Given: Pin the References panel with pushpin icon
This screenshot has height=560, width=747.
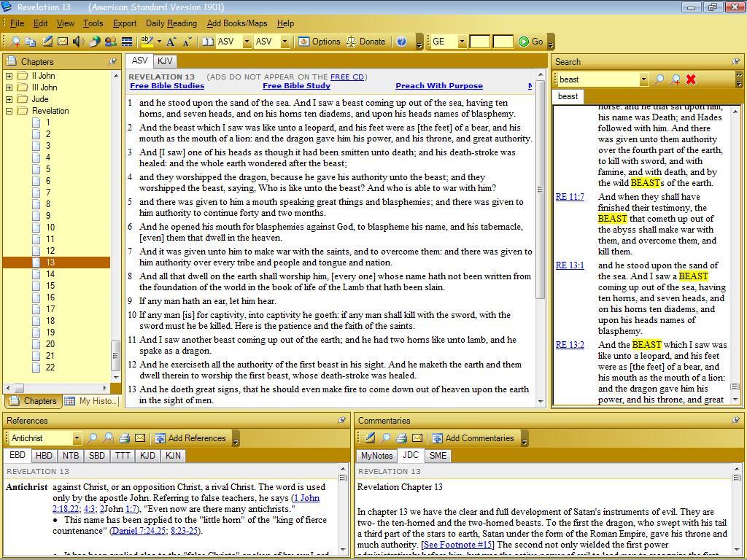Looking at the screenshot, I should point(342,420).
